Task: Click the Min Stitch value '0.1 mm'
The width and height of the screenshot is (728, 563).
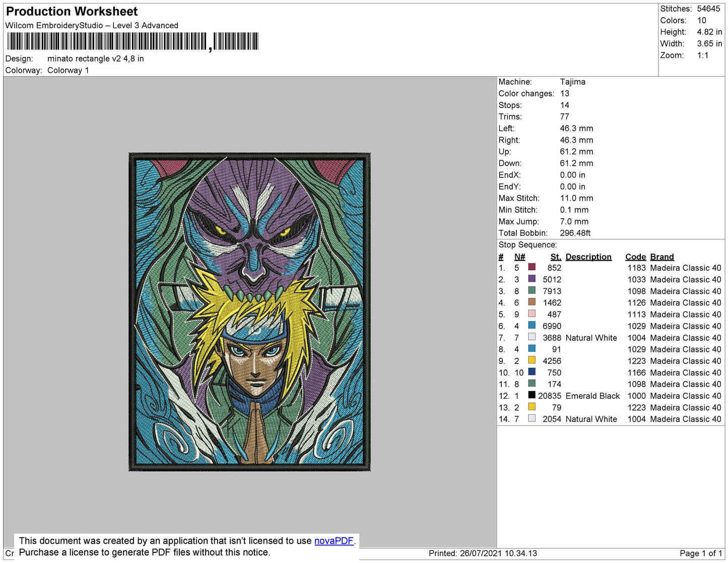Action: [574, 210]
